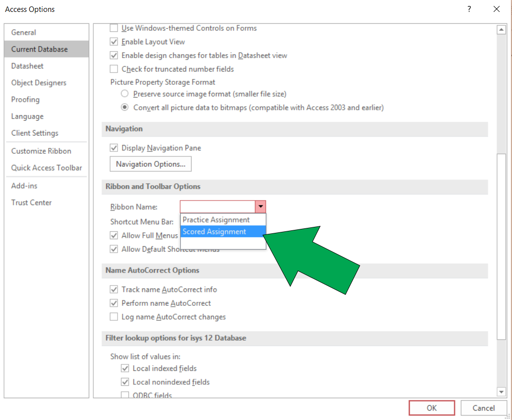The height and width of the screenshot is (420, 512).
Task: Click Navigation Options button
Action: (x=150, y=164)
